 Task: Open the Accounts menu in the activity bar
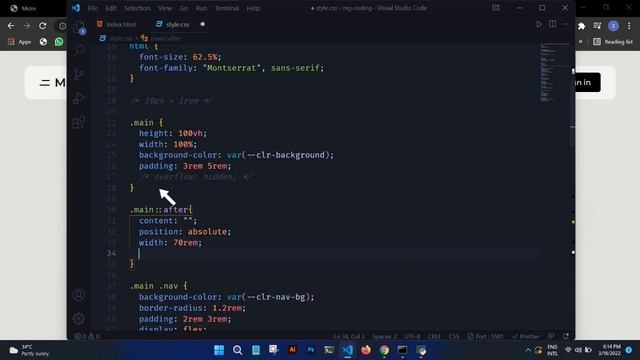coord(79,295)
